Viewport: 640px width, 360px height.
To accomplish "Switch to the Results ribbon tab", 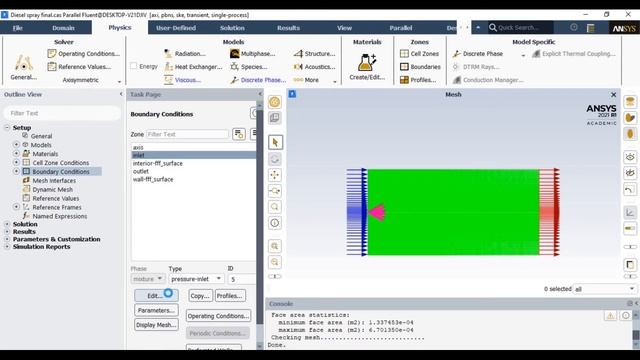I will [289, 28].
